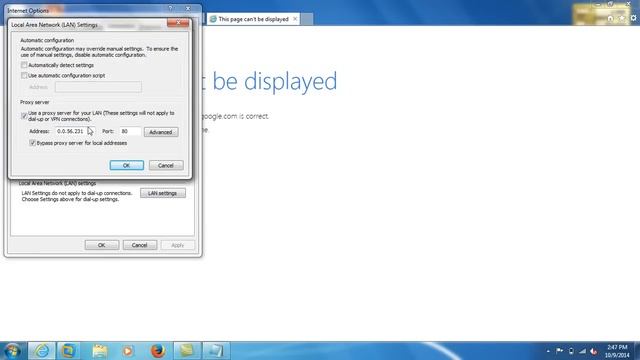Cancel the LAN Settings dialog
The height and width of the screenshot is (360, 640).
coord(166,165)
